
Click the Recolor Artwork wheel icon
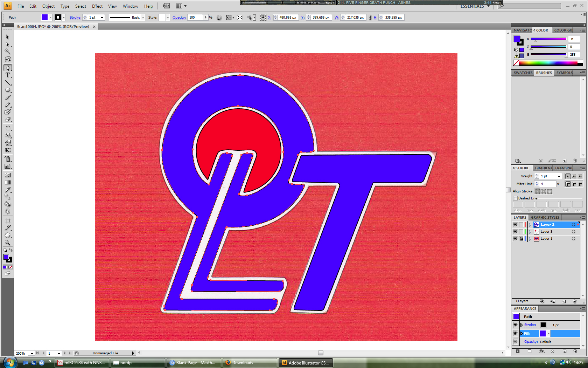[219, 18]
